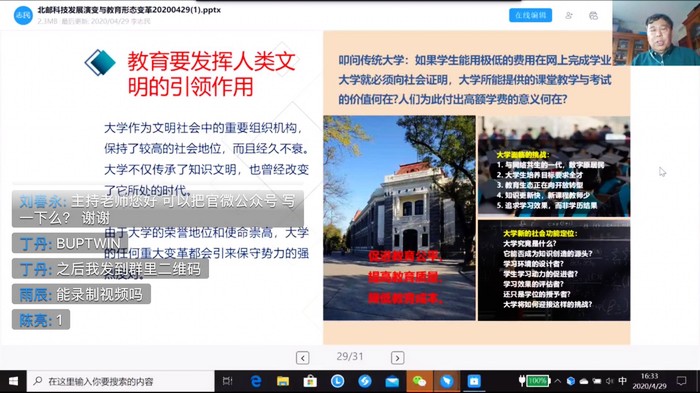Image resolution: width=700 pixels, height=393 pixels.
Task: Open Microsoft Store taskbar icon
Action: click(310, 381)
